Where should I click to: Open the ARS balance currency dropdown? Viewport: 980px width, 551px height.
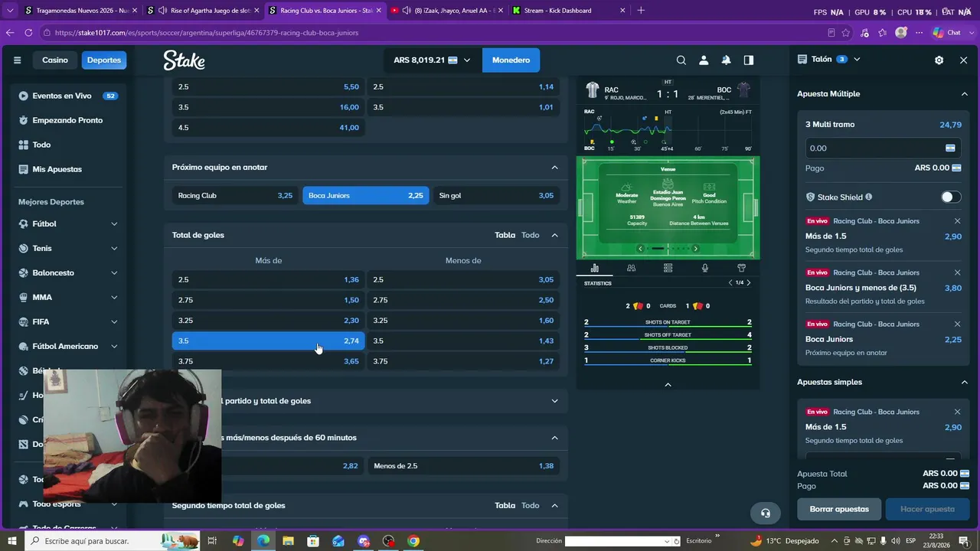(433, 60)
